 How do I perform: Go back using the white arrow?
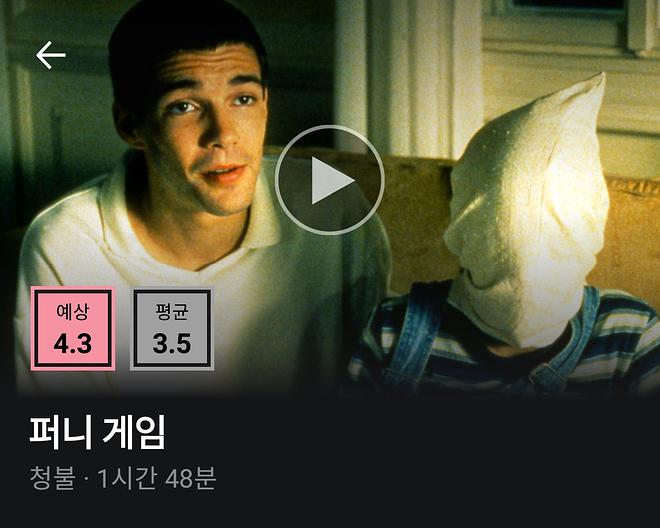click(51, 55)
